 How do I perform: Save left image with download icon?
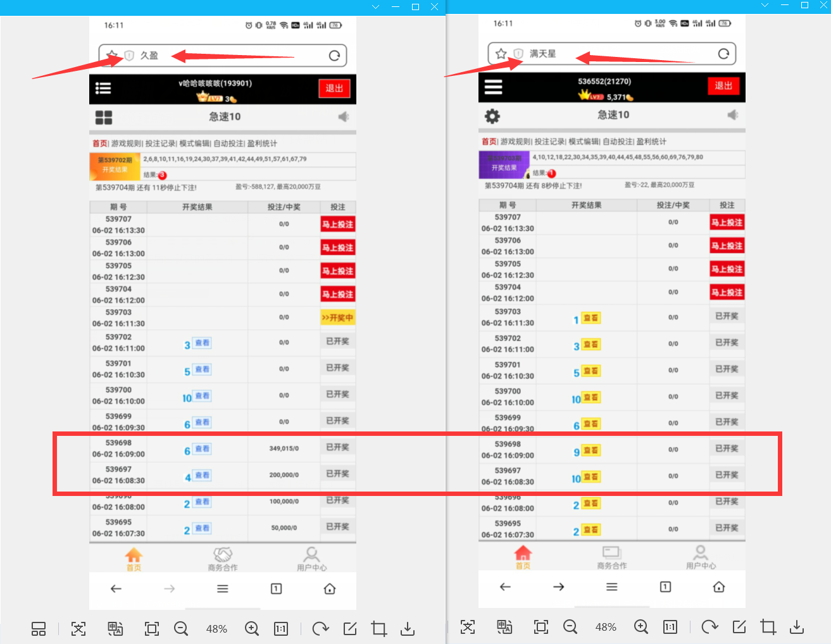[408, 628]
